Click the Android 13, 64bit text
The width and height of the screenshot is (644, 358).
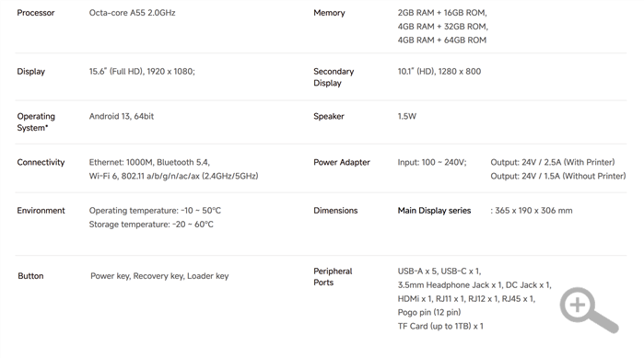tap(122, 117)
